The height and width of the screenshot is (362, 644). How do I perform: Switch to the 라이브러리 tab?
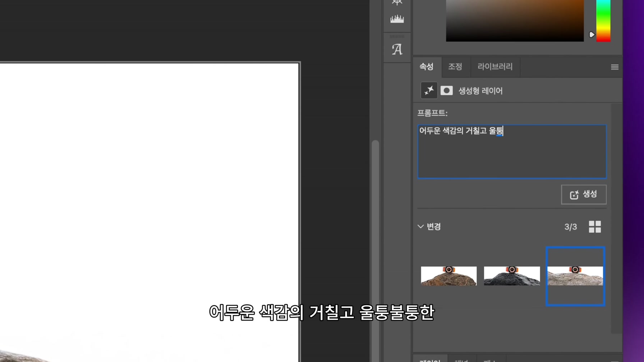pyautogui.click(x=495, y=67)
